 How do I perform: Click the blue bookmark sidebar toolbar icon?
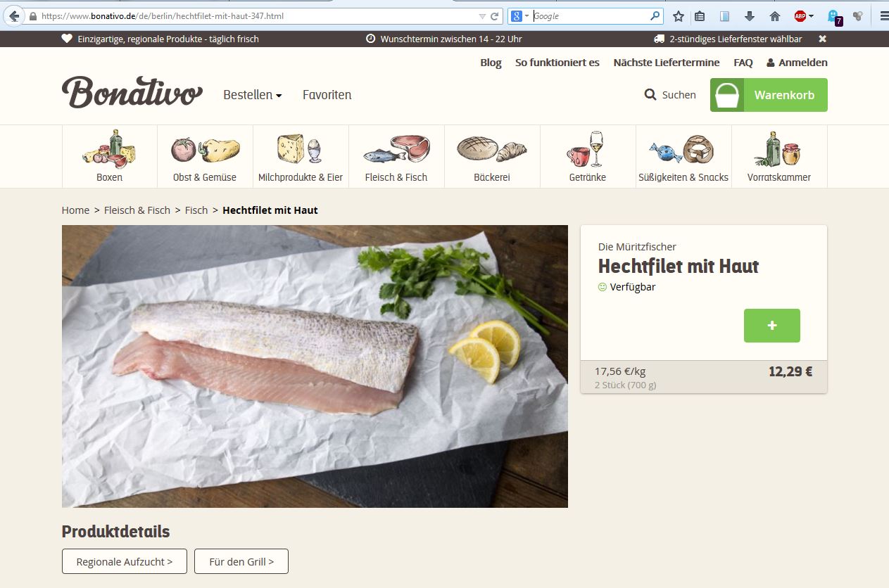point(724,15)
